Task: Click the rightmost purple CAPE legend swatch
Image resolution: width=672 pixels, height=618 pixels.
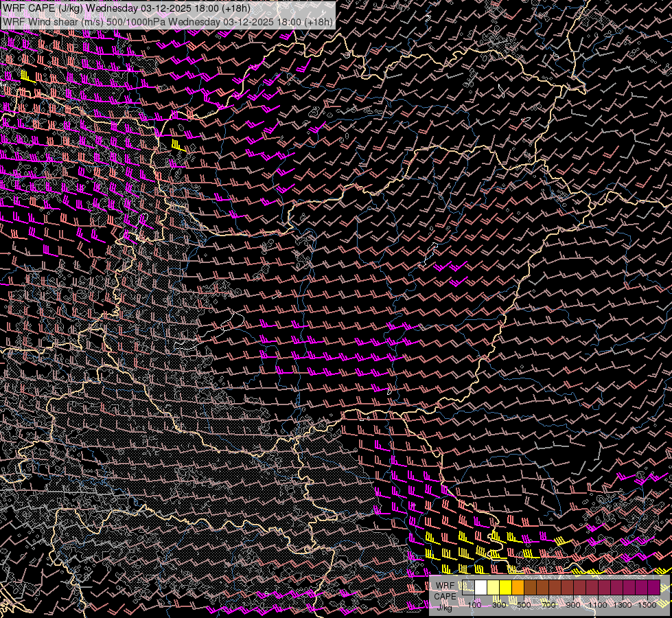Action: coord(653,588)
